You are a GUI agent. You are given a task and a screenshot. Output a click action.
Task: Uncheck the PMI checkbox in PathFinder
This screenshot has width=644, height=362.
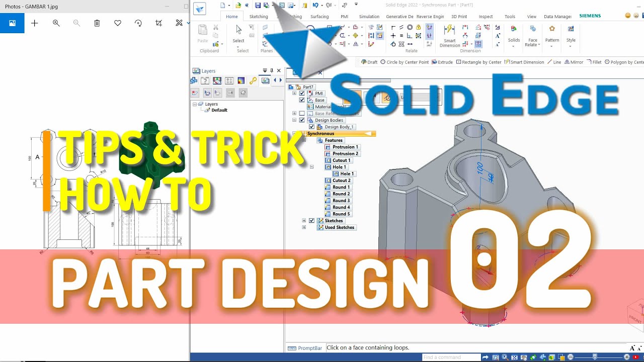(x=302, y=93)
